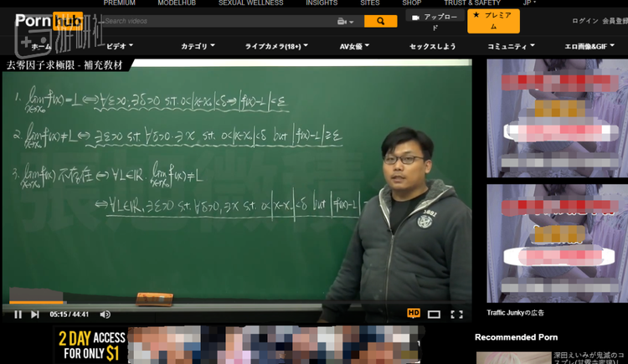Click the orange search magnifier button

[381, 21]
